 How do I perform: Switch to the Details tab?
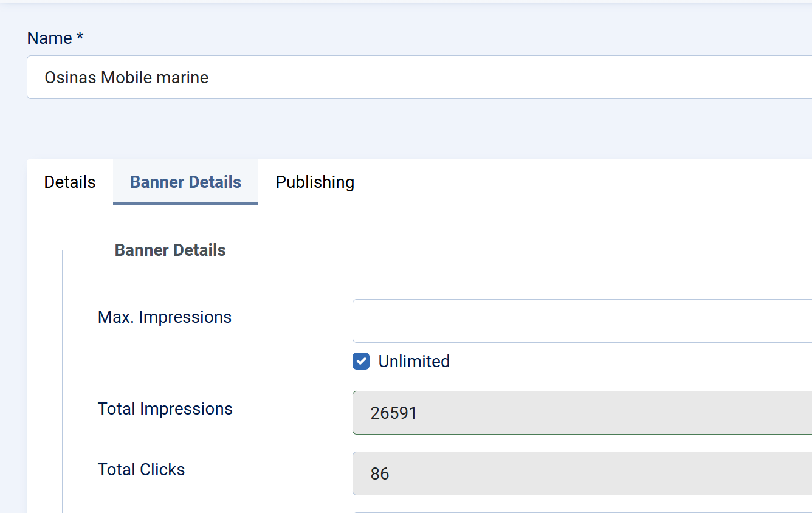[x=70, y=182]
